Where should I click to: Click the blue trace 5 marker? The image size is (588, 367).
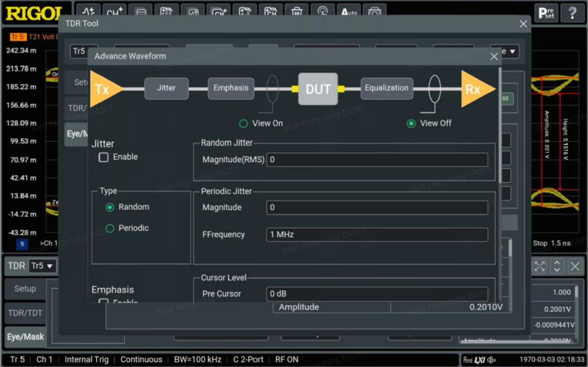(x=22, y=244)
